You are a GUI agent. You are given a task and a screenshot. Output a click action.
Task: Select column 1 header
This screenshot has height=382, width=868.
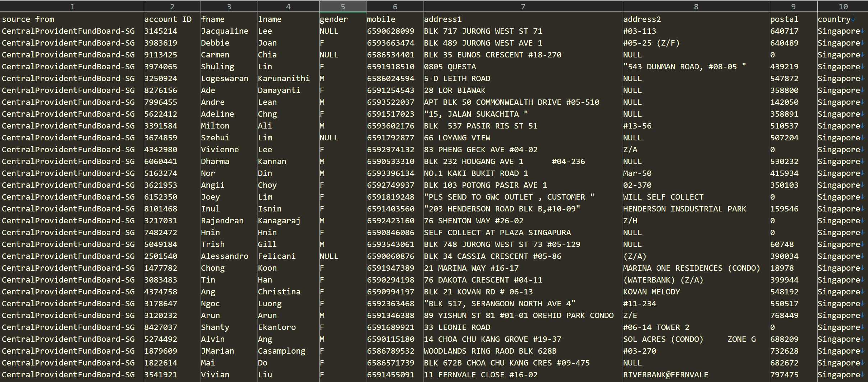tap(72, 6)
